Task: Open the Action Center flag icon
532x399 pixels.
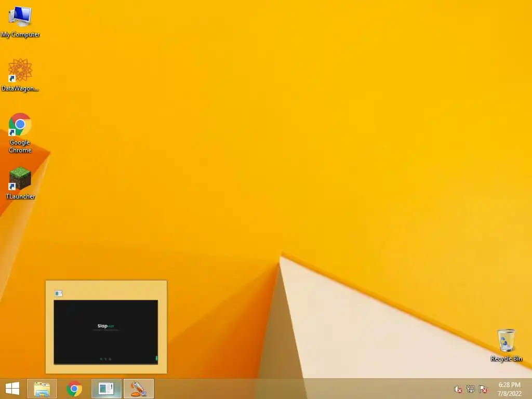Action: point(483,389)
